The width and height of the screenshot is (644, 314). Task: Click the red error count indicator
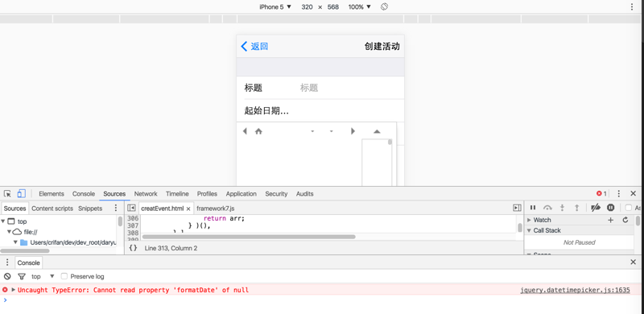click(601, 193)
